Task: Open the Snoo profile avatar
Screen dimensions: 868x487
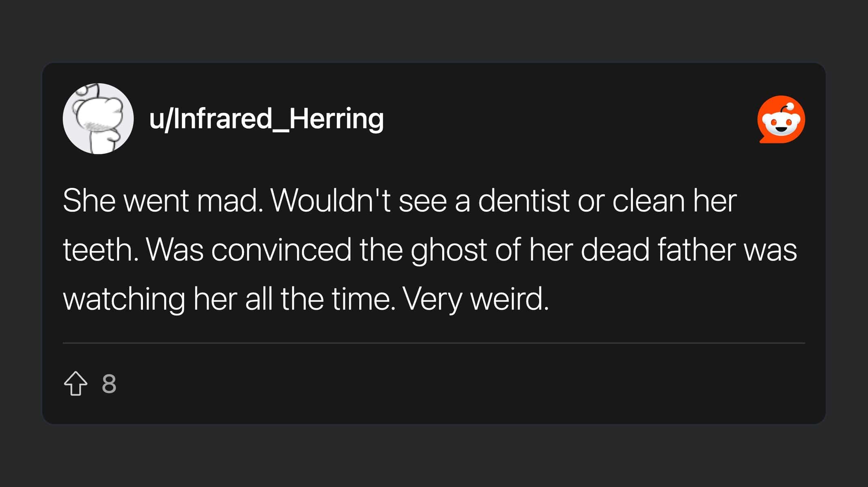Action: point(98,119)
